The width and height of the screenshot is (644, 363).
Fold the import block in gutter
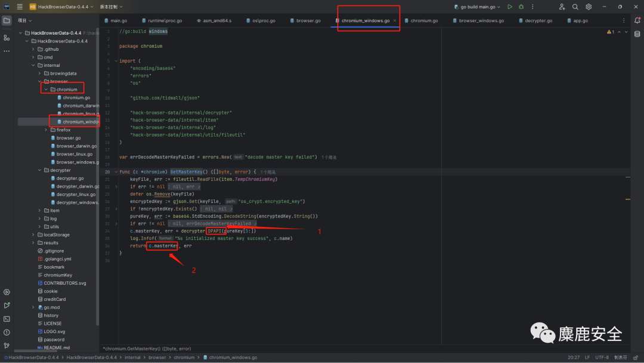116,61
